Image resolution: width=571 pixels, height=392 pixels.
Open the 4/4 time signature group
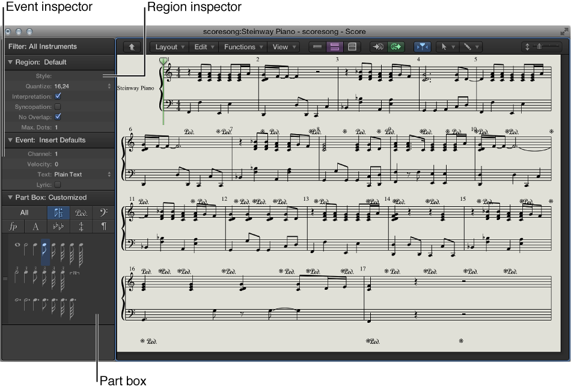pos(81,227)
